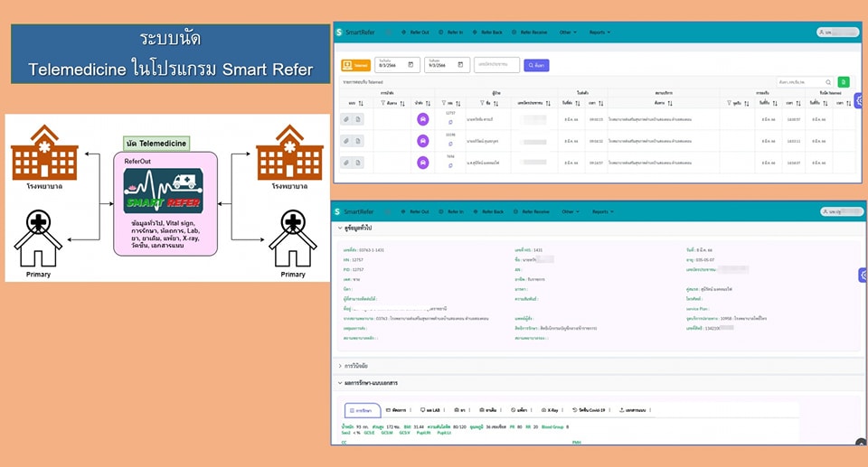Open the hamburger menu in the top SmartRefer window
Viewport: 868px width, 467px height.
(x=389, y=33)
